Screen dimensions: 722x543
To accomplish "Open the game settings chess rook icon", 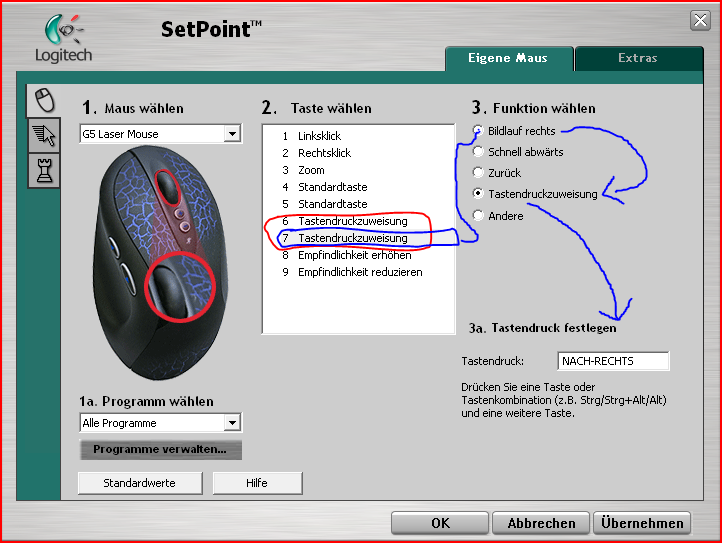I will (44, 170).
